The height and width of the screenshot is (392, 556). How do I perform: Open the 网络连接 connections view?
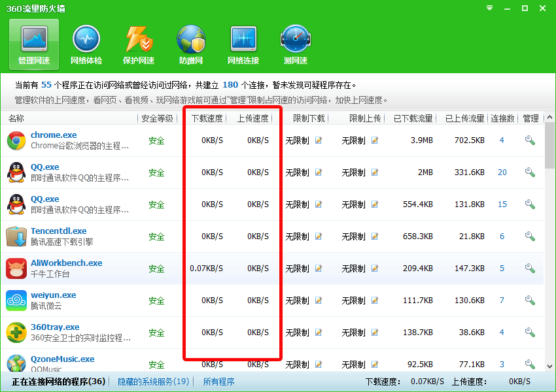tap(243, 44)
